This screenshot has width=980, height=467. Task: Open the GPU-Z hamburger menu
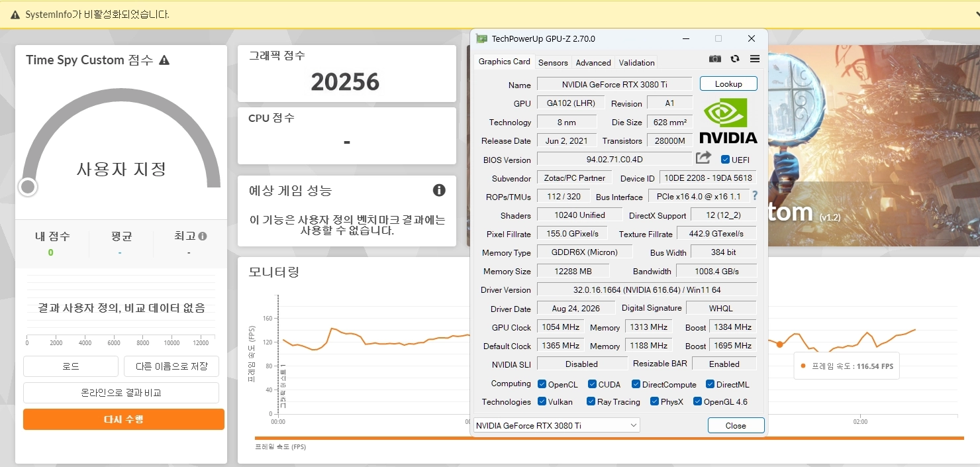[755, 59]
